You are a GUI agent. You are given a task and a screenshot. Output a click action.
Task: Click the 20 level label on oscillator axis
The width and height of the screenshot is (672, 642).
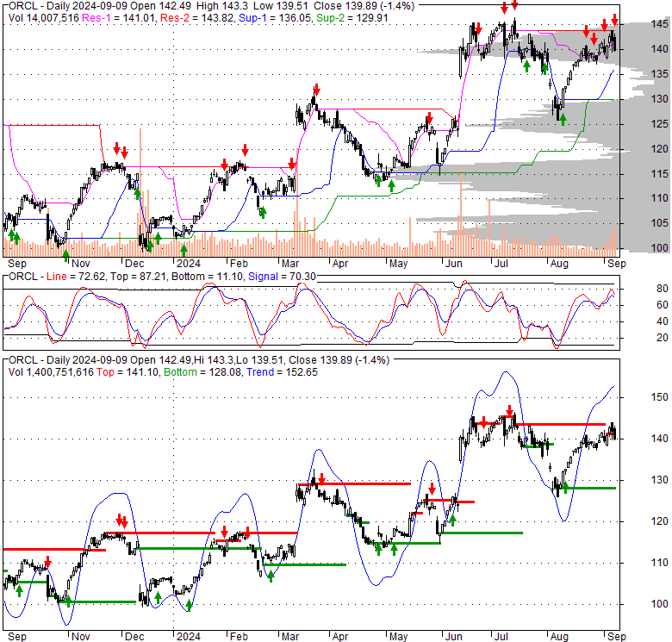(663, 338)
